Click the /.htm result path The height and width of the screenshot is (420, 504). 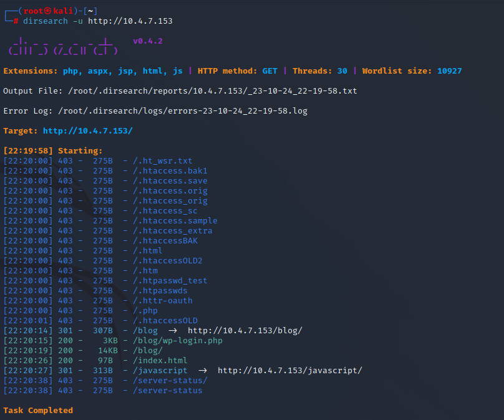[x=145, y=270]
